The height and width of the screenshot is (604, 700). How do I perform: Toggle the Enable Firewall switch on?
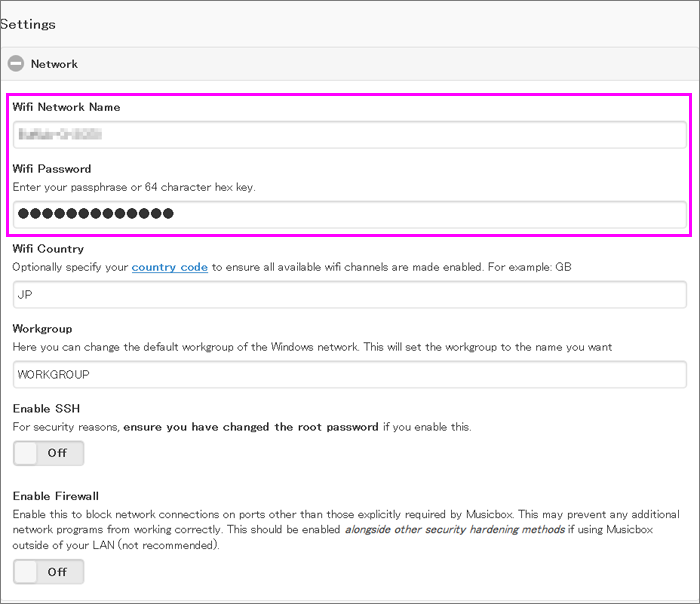48,571
